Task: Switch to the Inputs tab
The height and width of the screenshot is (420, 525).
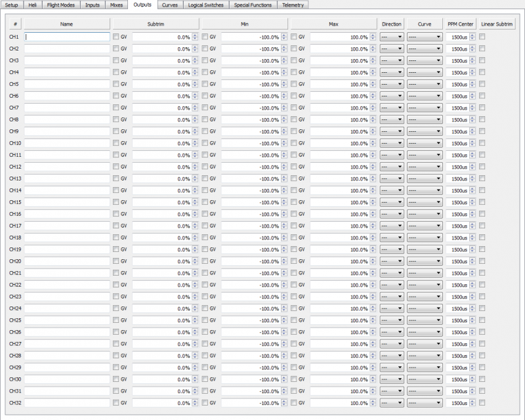Action: (x=92, y=4)
